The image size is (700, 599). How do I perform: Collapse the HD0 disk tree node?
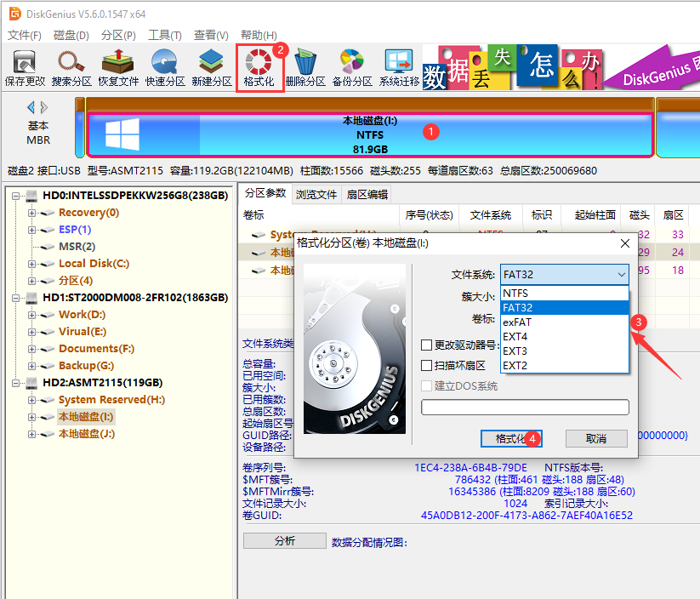[15, 196]
